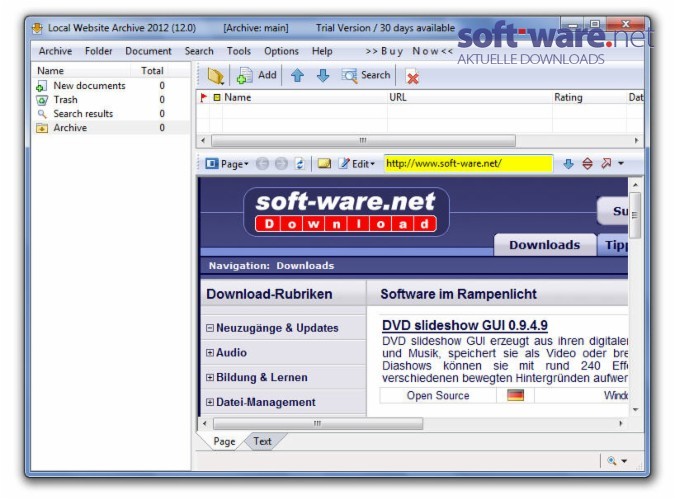The width and height of the screenshot is (675, 500).
Task: Switch to the Page tab at bottom
Action: pos(224,441)
